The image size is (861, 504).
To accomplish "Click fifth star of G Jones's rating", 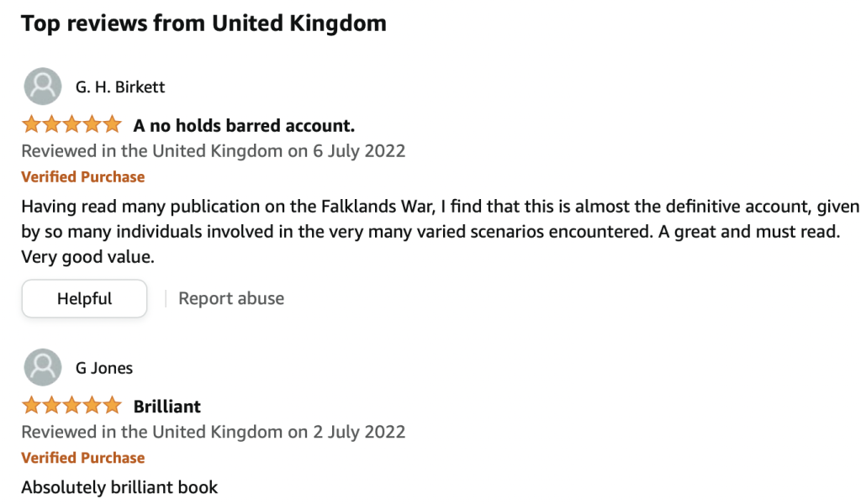I will pyautogui.click(x=112, y=406).
